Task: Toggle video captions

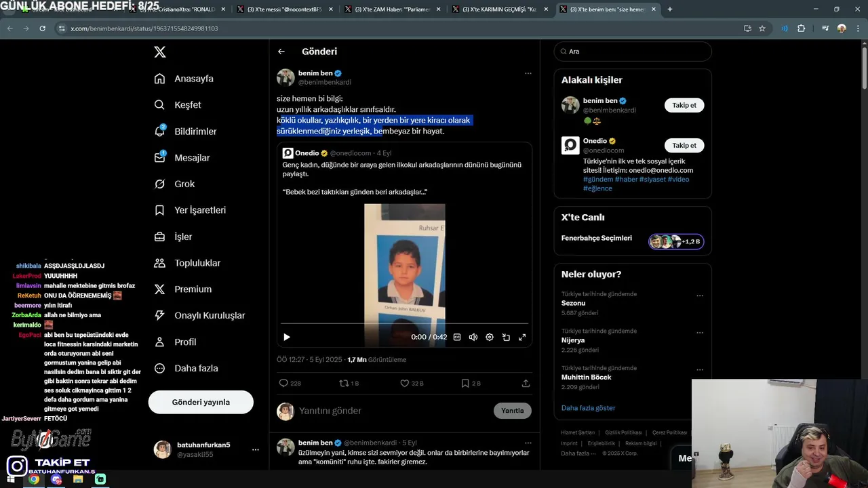Action: (x=457, y=337)
